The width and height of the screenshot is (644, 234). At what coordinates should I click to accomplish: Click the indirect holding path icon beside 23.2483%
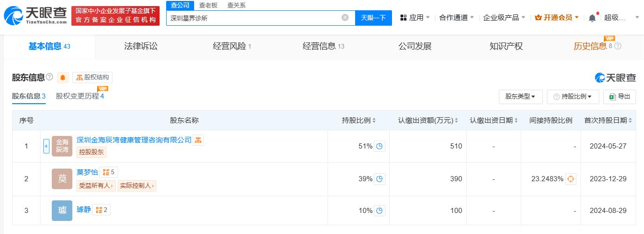click(570, 179)
